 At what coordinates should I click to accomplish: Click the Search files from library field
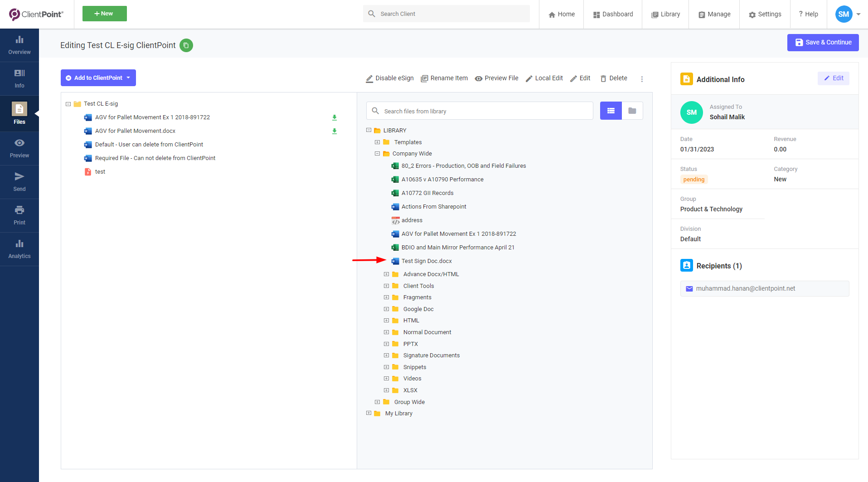click(x=480, y=111)
